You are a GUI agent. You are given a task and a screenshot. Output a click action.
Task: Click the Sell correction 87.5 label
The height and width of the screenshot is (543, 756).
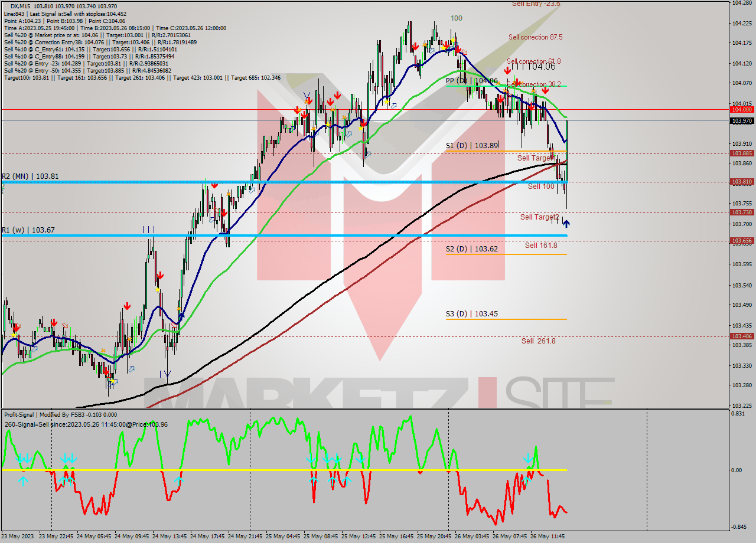[535, 37]
